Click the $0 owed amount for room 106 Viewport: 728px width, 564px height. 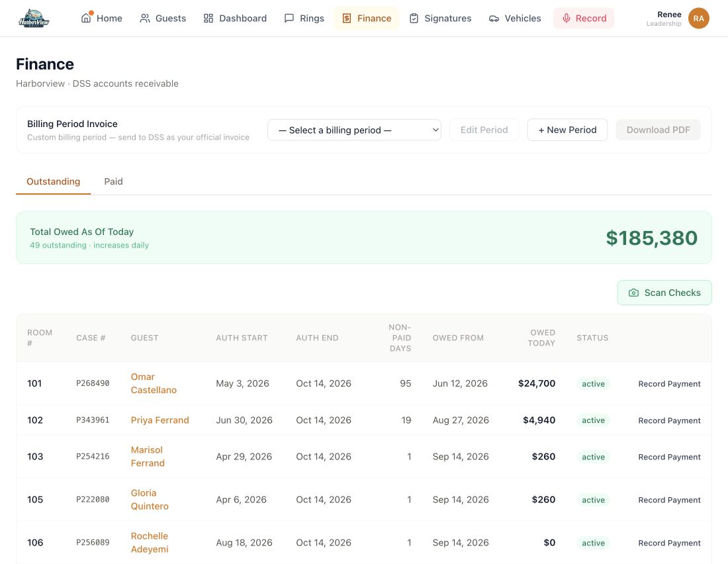[x=549, y=543]
